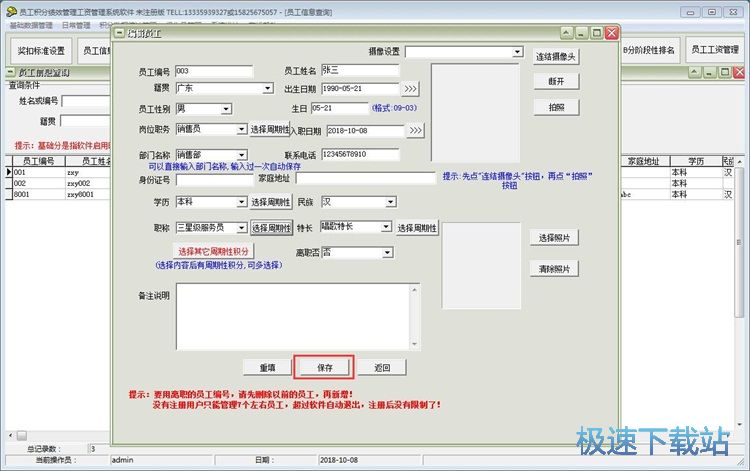Maximize the employee edit dialog
Viewport: 750px width, 471px height.
(596, 33)
